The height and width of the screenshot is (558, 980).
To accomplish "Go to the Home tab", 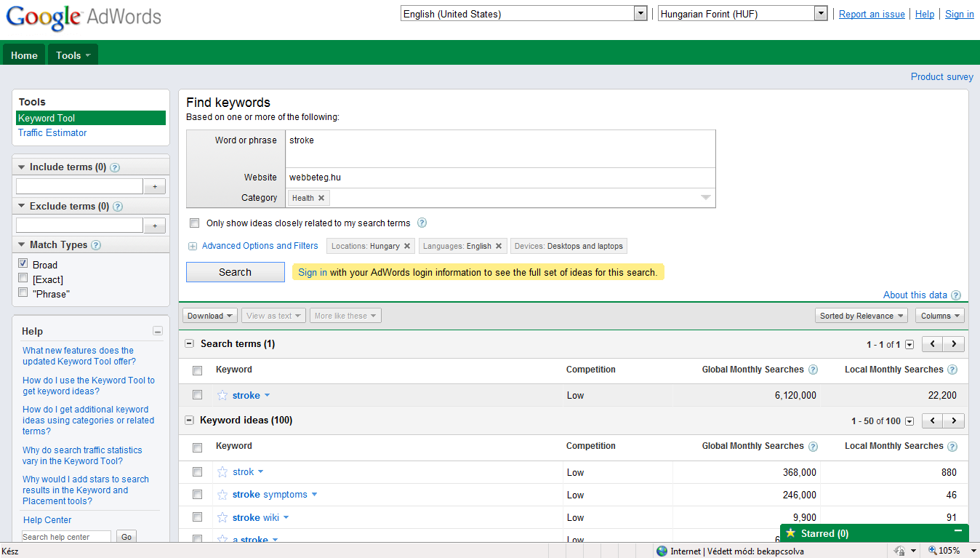I will click(24, 55).
